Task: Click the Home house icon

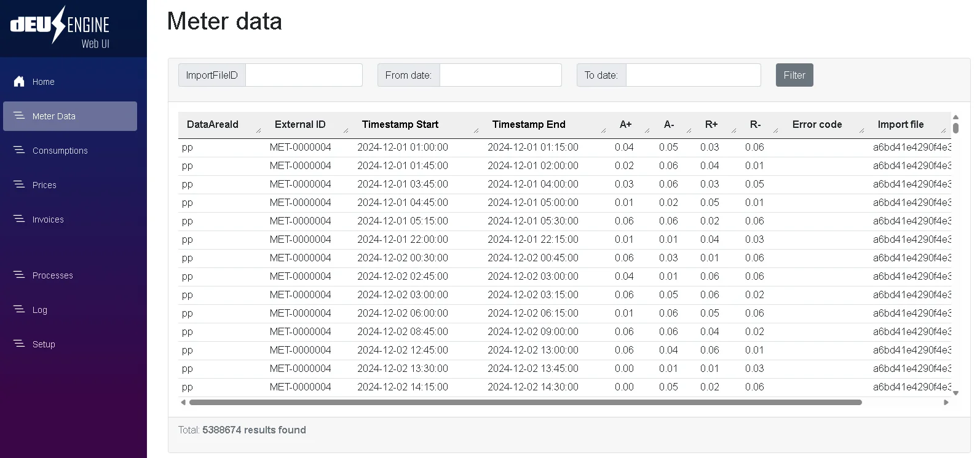Action: [x=19, y=81]
